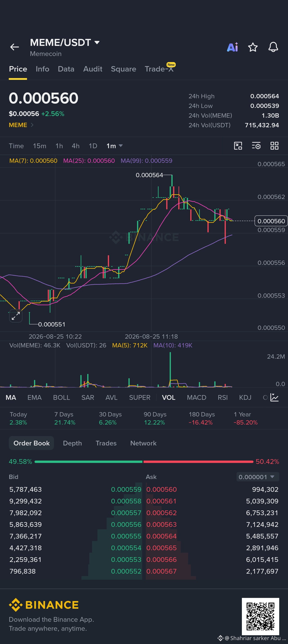Expand chart to fullscreen

16,316
